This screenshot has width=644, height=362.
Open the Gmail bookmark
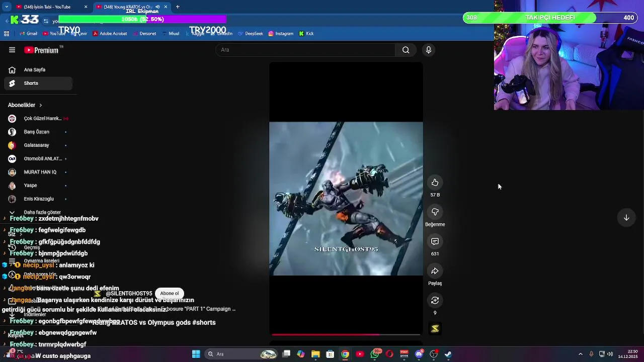tap(28, 34)
